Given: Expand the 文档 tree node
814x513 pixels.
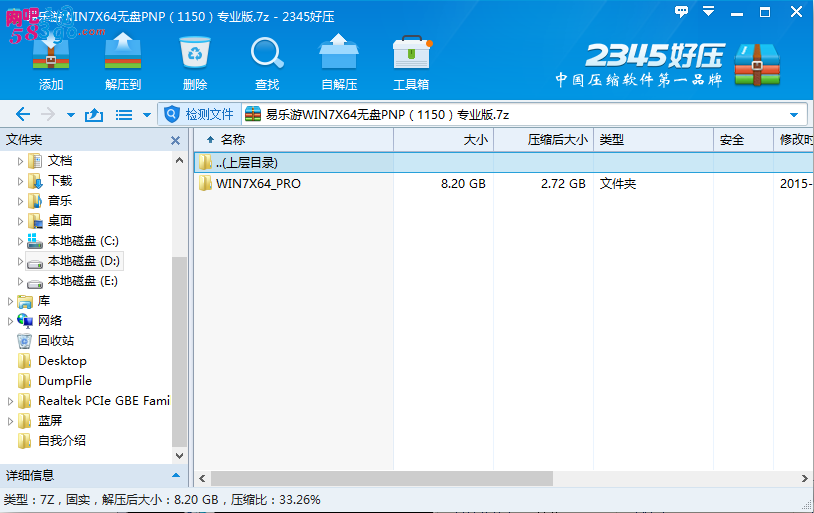Looking at the screenshot, I should 20,161.
